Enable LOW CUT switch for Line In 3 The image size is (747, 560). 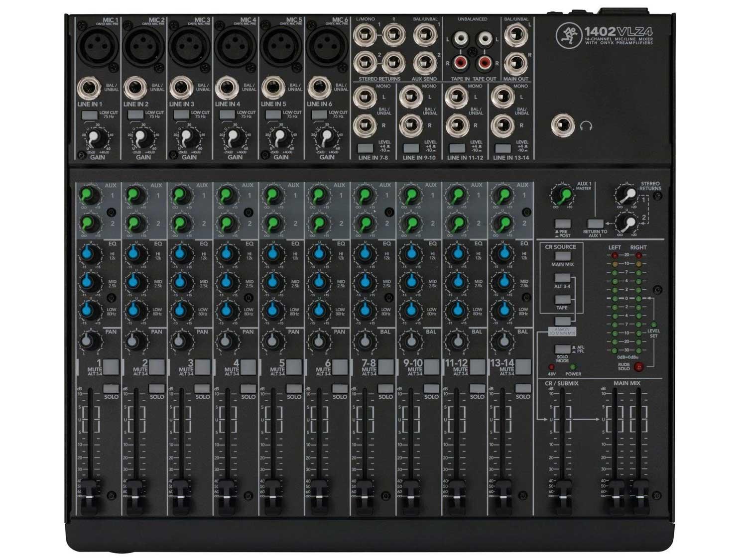(181, 115)
